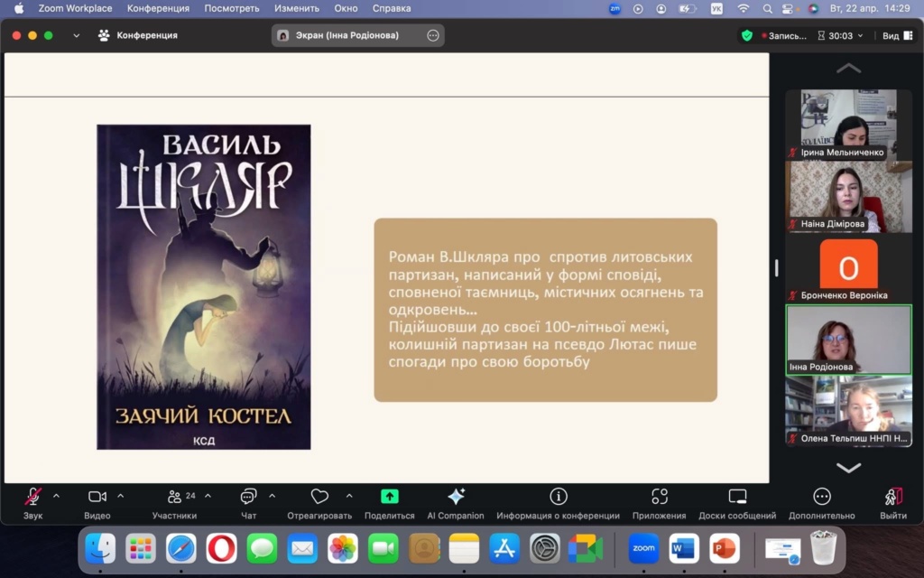Unmute the microphone with the Звук button
The image size is (924, 578).
33,502
